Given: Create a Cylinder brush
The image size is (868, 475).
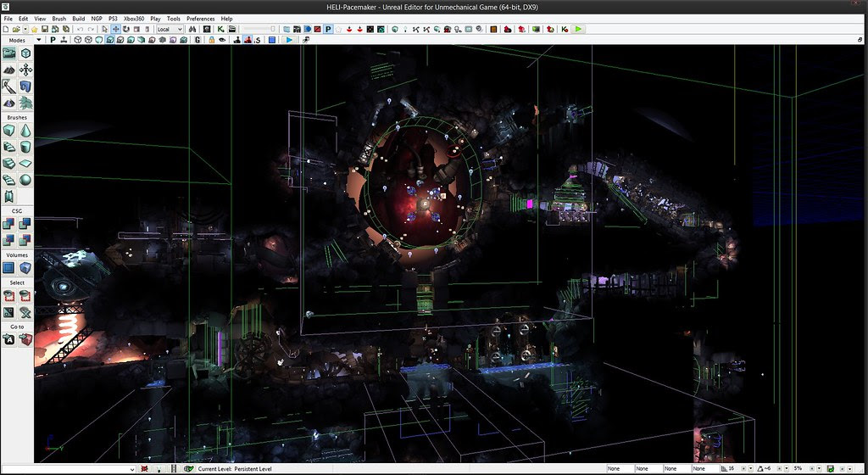Looking at the screenshot, I should 25,147.
